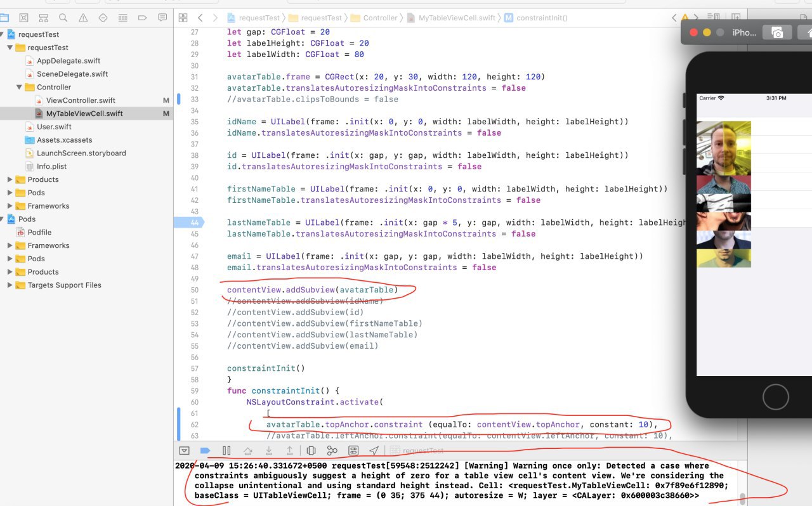Step over in the debugger

pyautogui.click(x=247, y=450)
